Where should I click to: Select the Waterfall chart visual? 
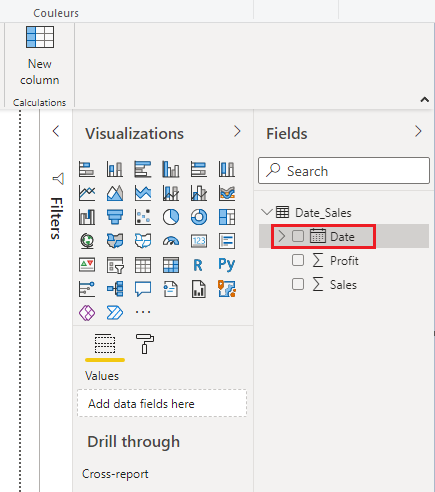pyautogui.click(x=87, y=217)
